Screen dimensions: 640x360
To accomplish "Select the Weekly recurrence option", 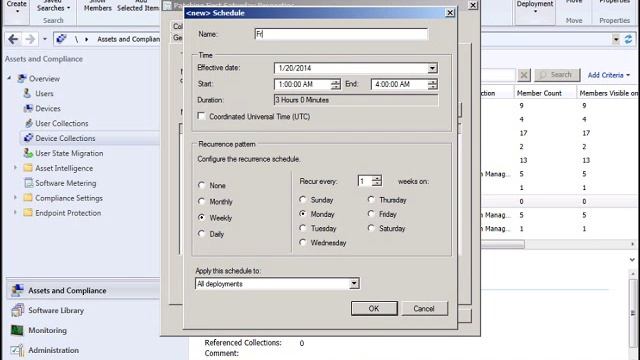I will coord(201,218).
